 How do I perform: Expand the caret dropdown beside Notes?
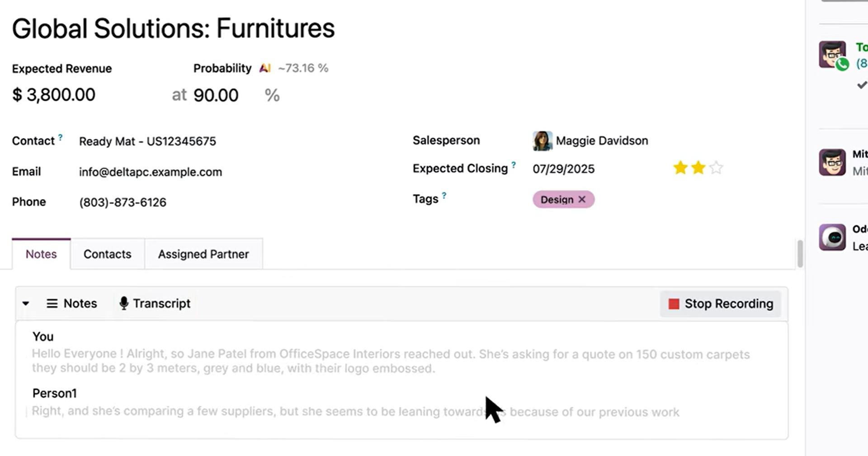pos(26,304)
